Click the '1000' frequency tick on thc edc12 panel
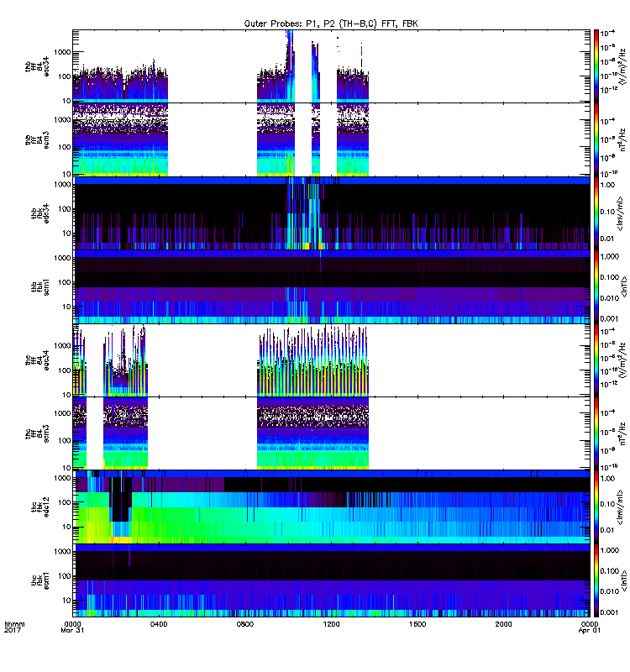This screenshot has width=630, height=672. point(62,478)
